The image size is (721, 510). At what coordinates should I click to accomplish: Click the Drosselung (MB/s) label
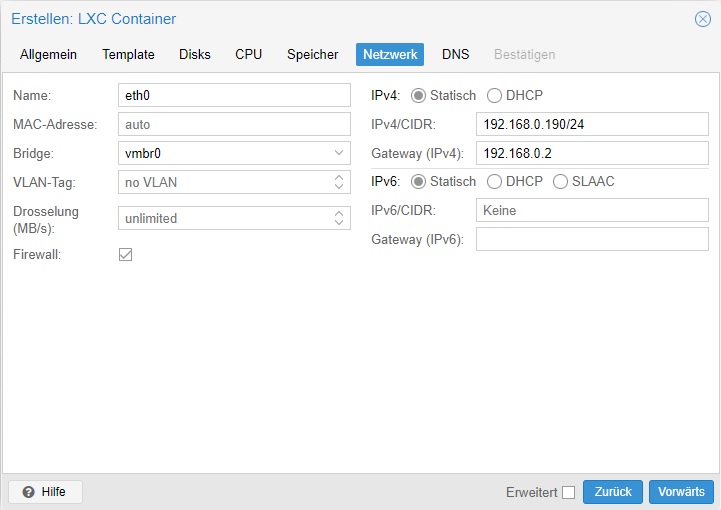click(46, 219)
